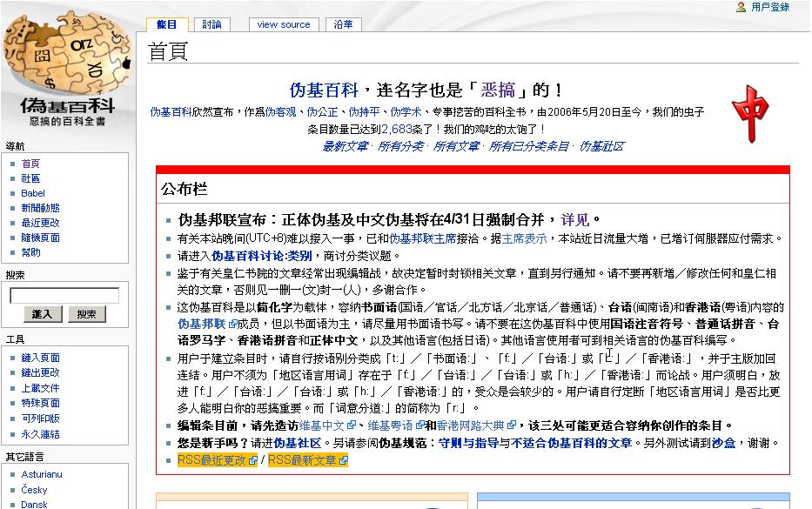The image size is (812, 509).
Task: Click the 伪基邦联 external link
Action: (201, 324)
